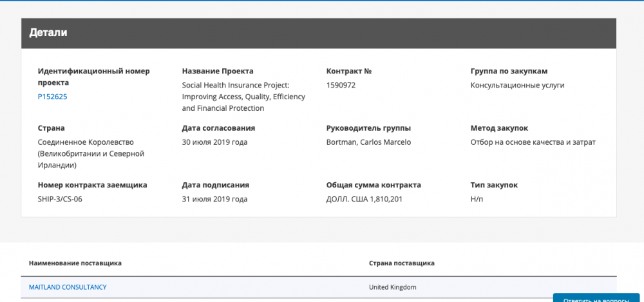Open the MAITLAND CONSULTANCY supplier link
This screenshot has width=644, height=302.
click(x=68, y=287)
